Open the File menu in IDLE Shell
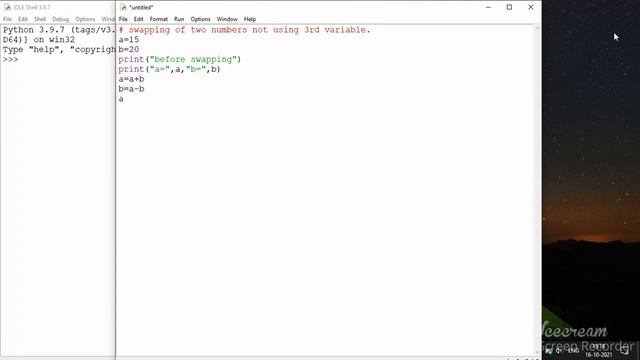Screen dimensions: 640x360 (7, 19)
